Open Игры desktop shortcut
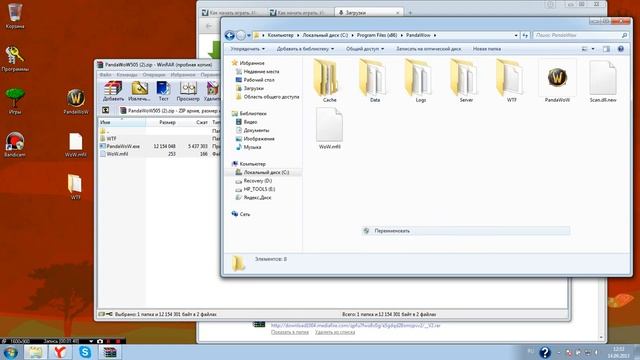Viewport: 640px width, 360px height. click(15, 101)
